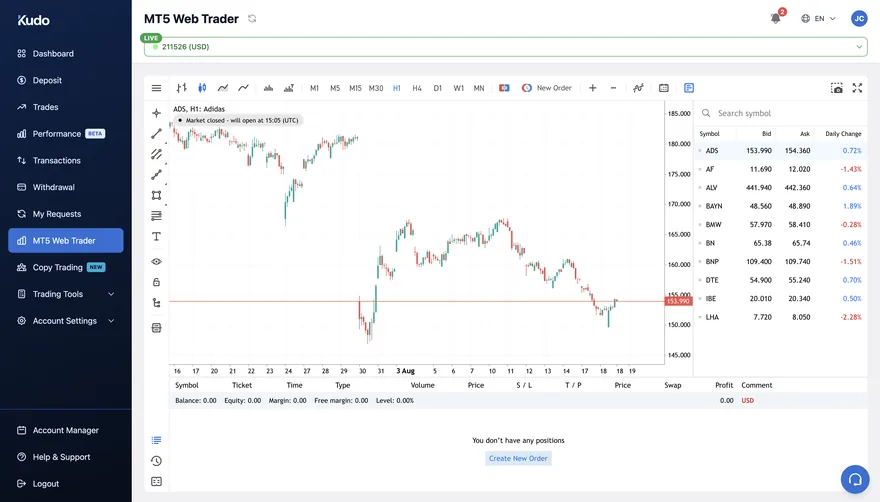Select the BAYN symbol row
This screenshot has height=502, width=880.
tap(781, 206)
